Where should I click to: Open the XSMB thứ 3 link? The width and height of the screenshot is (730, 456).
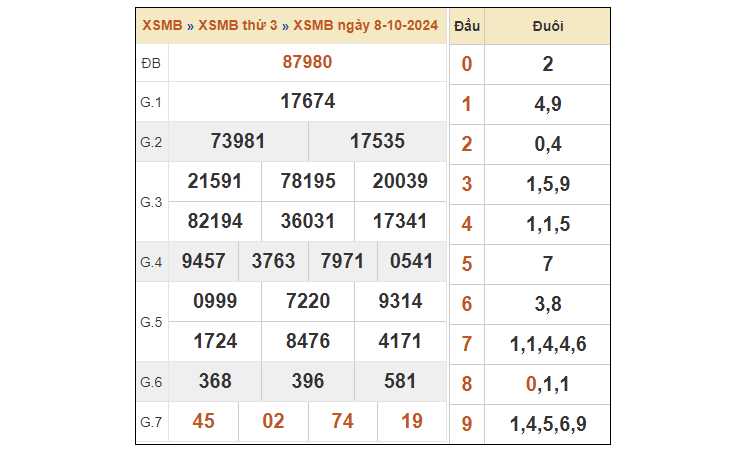pos(239,25)
